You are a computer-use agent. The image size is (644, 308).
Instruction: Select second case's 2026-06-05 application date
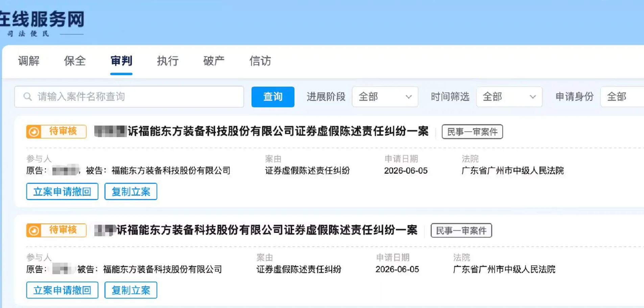pyautogui.click(x=397, y=269)
